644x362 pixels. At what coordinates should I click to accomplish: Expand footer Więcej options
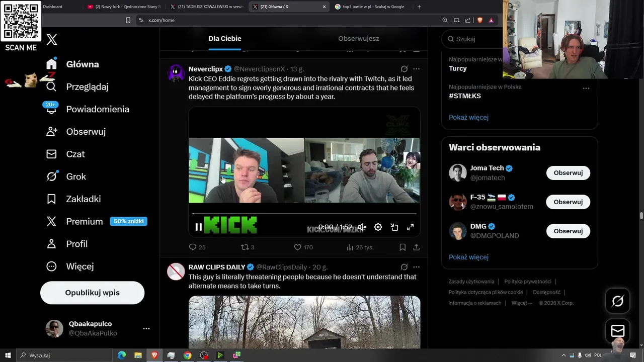pos(522,303)
